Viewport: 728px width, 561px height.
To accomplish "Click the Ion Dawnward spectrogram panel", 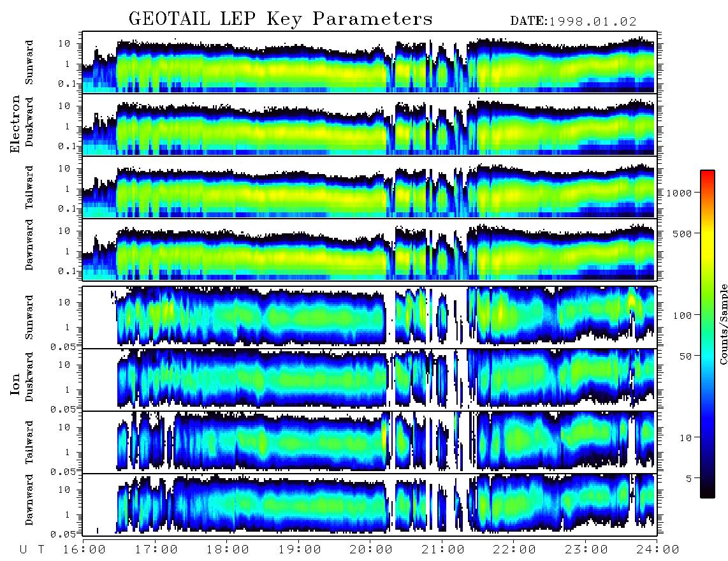I will click(370, 504).
